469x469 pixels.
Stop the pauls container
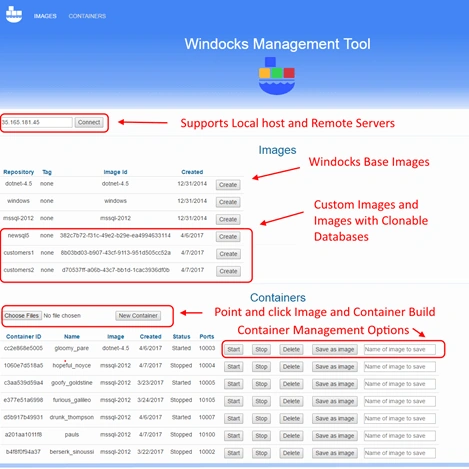(x=261, y=436)
